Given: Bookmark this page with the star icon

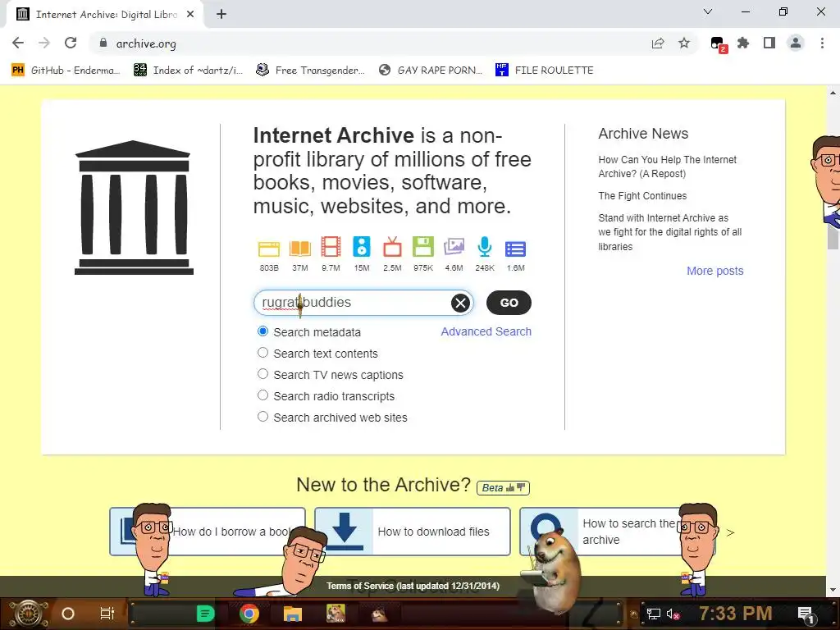Looking at the screenshot, I should click(684, 43).
